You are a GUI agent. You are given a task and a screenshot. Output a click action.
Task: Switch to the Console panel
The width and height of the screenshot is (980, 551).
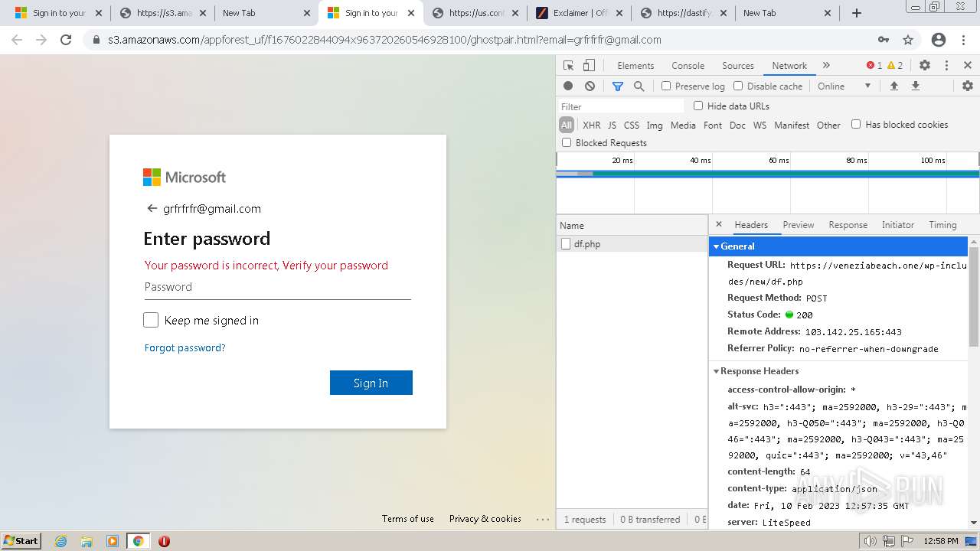pyautogui.click(x=688, y=66)
